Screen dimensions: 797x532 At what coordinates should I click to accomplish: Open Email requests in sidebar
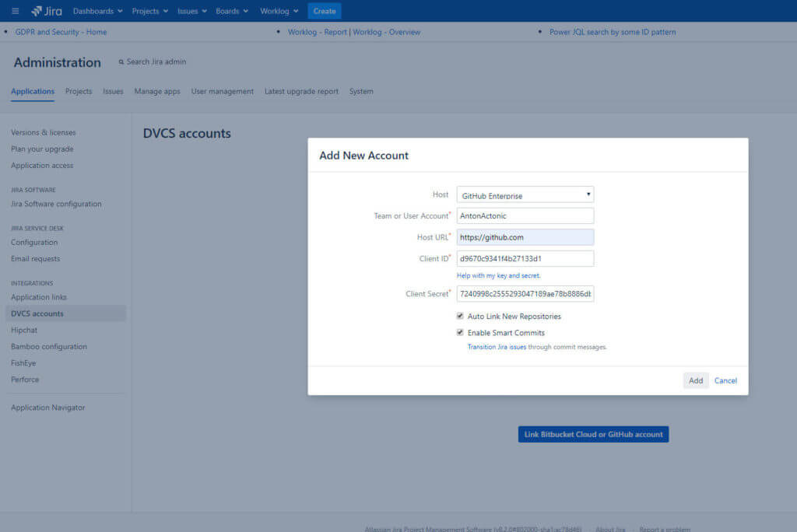coord(36,259)
